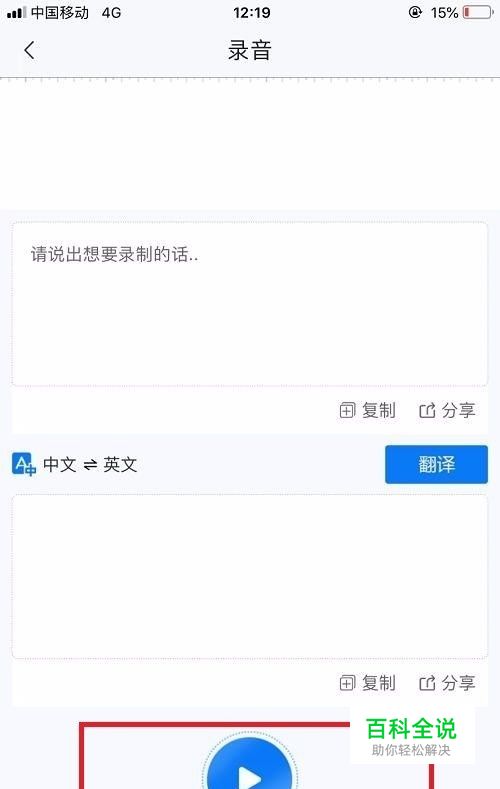The height and width of the screenshot is (789, 500).
Task: Tap the back arrow in the header
Action: [29, 50]
